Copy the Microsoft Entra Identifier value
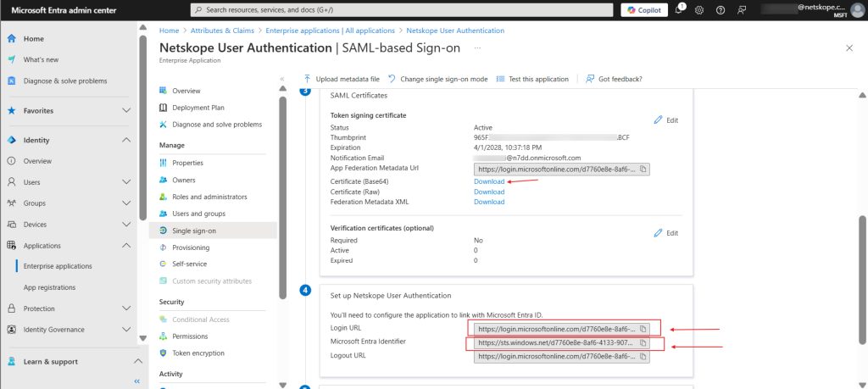Screen dimensions: 868x389 coord(643,343)
